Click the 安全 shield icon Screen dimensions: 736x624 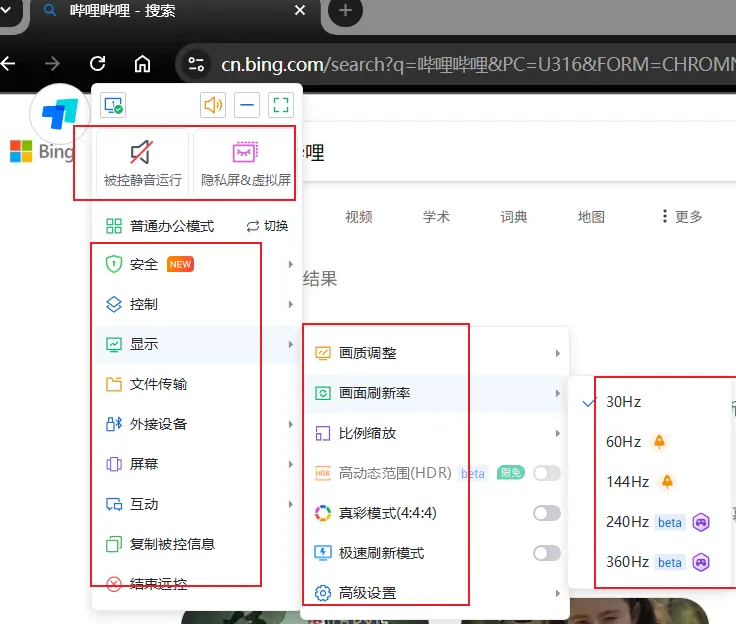pos(114,264)
